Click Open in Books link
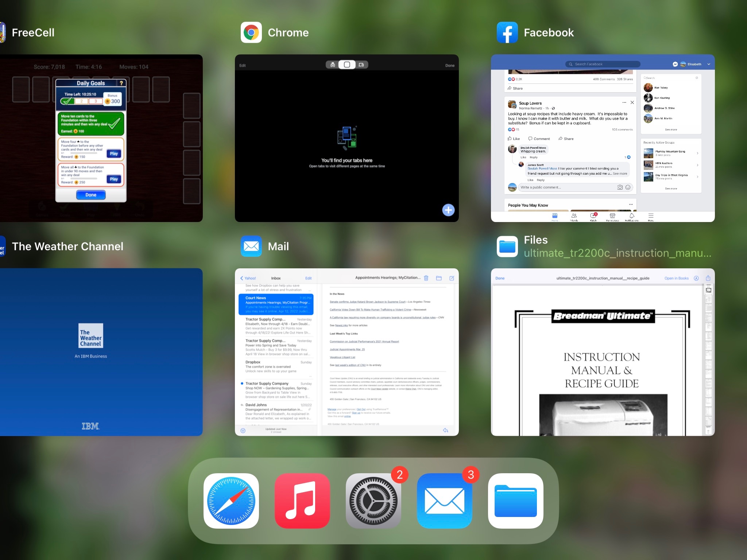Image resolution: width=747 pixels, height=560 pixels. pos(676,278)
